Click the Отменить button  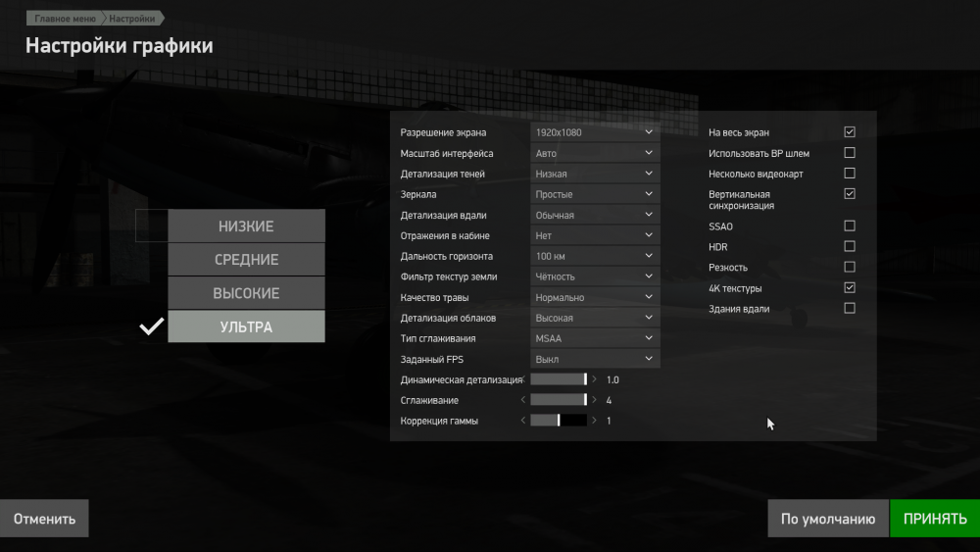[x=44, y=519]
